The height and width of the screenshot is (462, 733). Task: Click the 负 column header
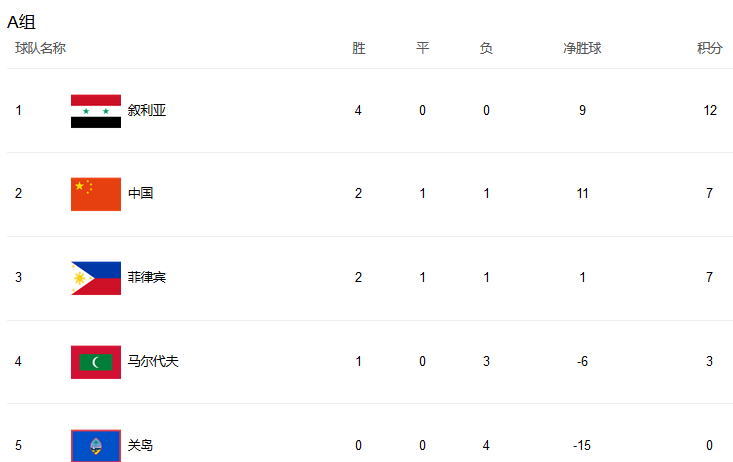[x=486, y=48]
